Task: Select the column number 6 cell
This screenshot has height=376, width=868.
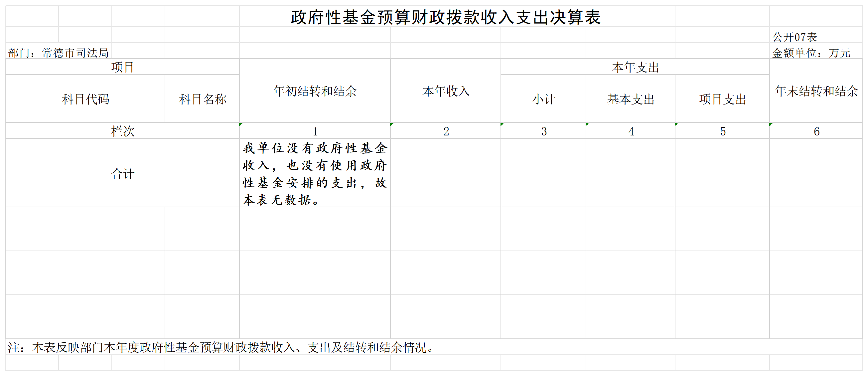Action: click(816, 131)
